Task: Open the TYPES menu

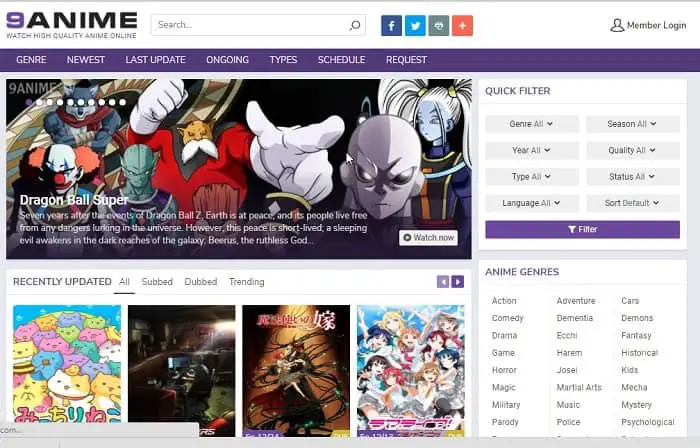Action: click(x=283, y=60)
